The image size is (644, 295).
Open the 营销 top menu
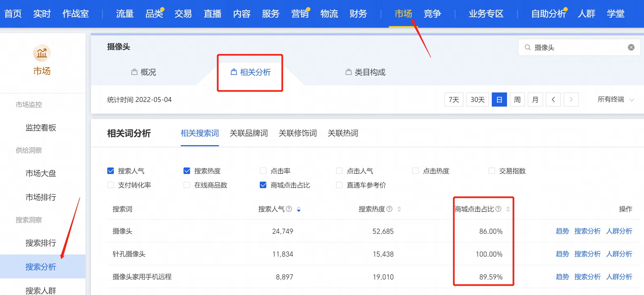[300, 14]
